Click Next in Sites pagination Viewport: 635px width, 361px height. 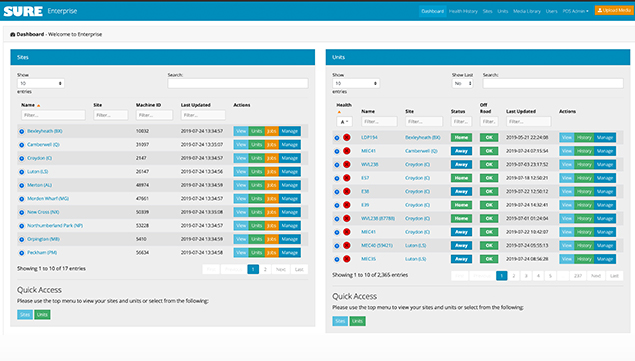coord(281,269)
